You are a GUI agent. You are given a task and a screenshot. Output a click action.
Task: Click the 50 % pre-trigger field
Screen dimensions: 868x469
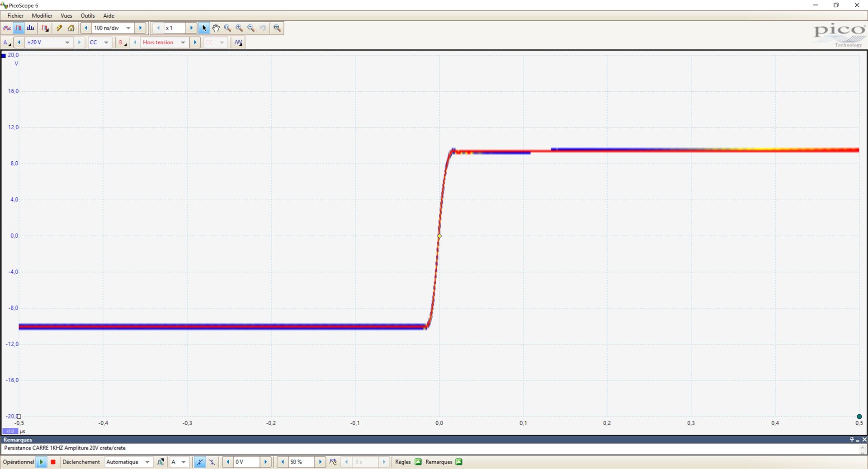301,462
